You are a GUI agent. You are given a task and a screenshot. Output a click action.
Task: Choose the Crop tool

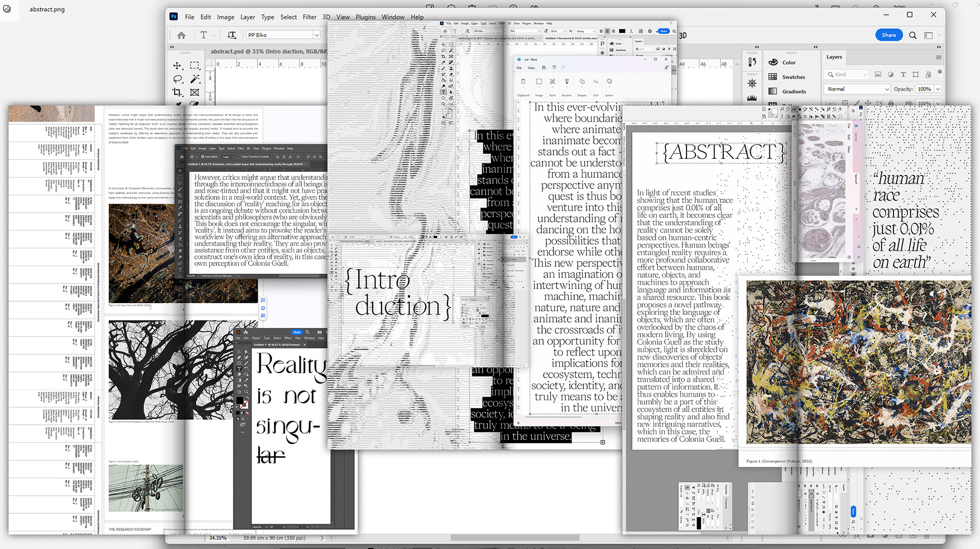(x=178, y=93)
